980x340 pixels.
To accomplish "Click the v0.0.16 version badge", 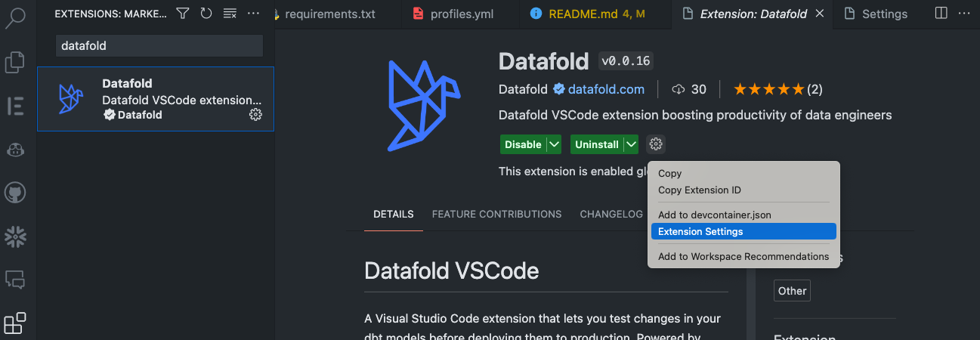I will [626, 61].
